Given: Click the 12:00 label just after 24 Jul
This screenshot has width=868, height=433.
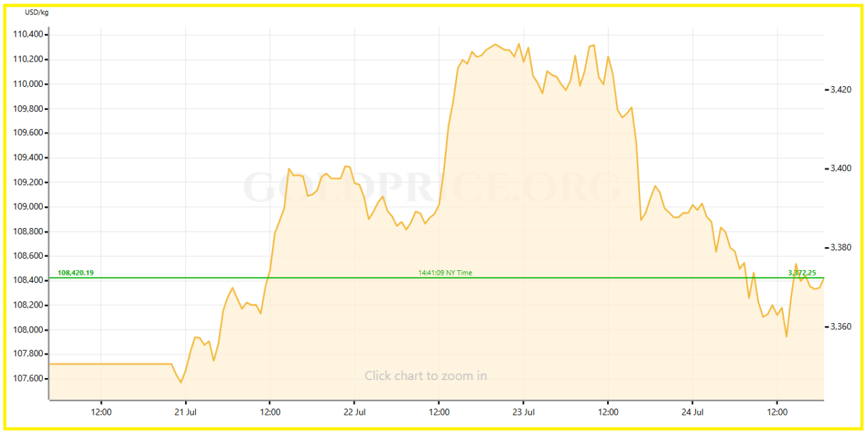Looking at the screenshot, I should point(777,412).
